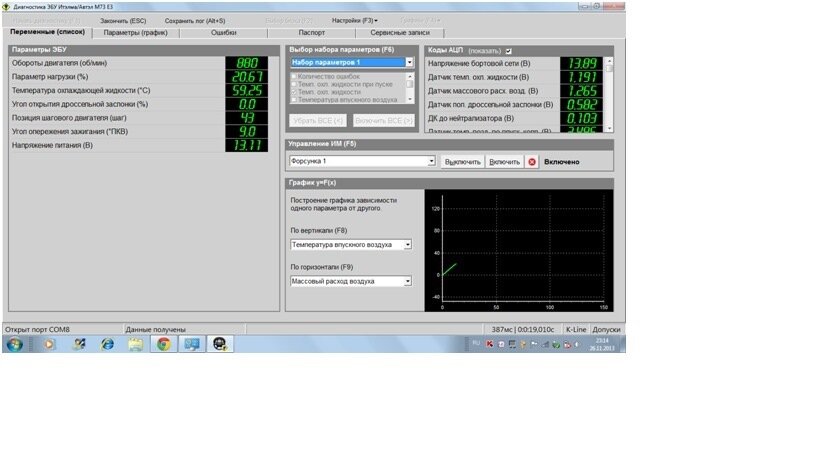The width and height of the screenshot is (819, 460).
Task: Open the folder icon on the taskbar
Action: (135, 344)
